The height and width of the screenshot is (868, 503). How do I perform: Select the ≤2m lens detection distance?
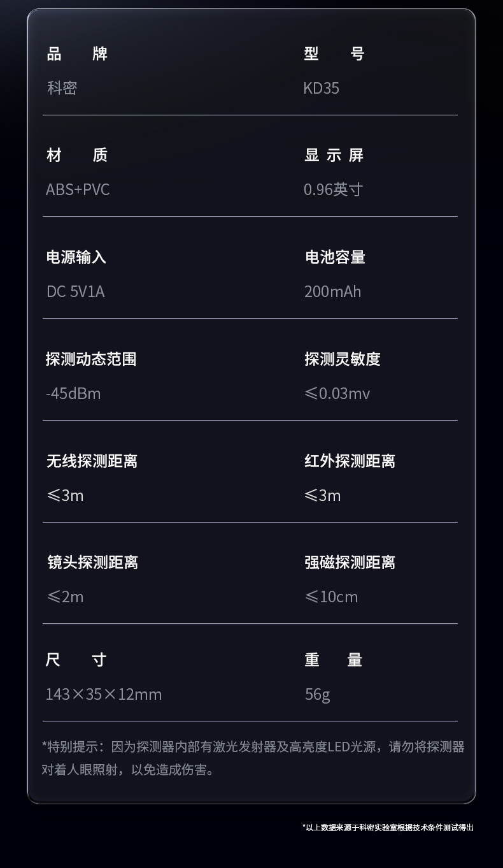(65, 597)
